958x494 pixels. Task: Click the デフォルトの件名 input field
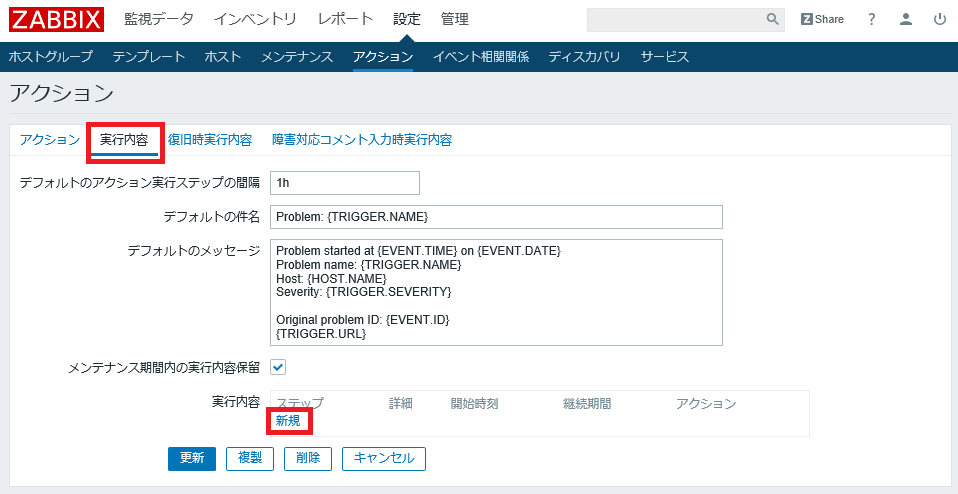(495, 217)
